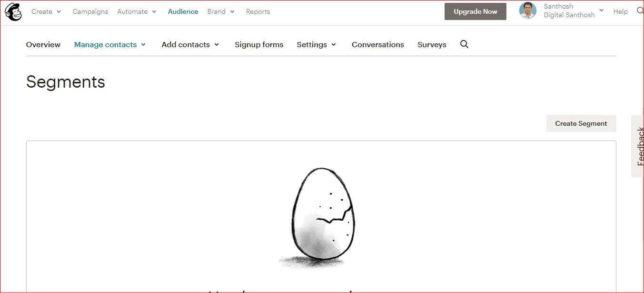644x293 pixels.
Task: Open the Help link
Action: (620, 11)
